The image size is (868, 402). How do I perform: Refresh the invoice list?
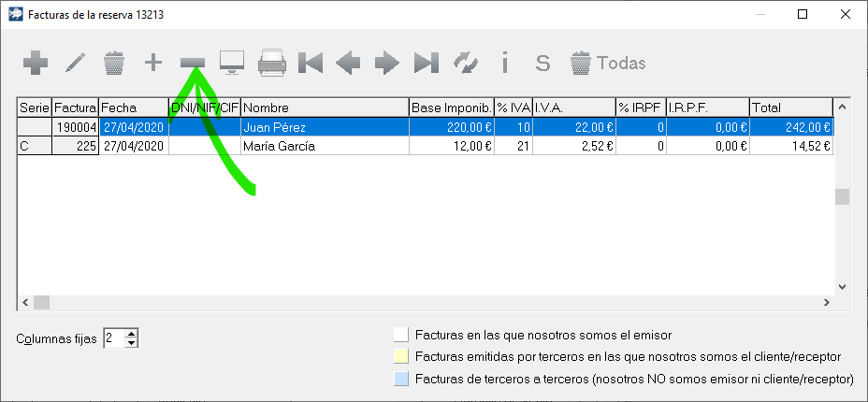coord(466,63)
